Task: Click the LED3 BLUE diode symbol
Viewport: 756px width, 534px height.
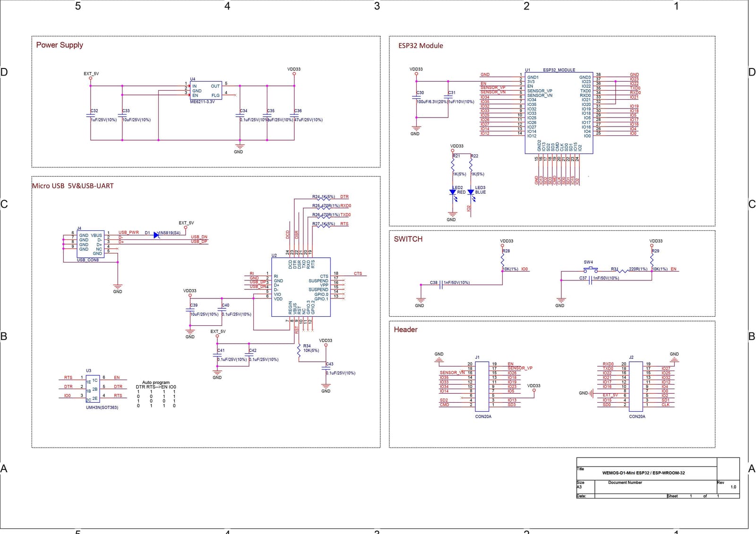Action: pos(471,192)
